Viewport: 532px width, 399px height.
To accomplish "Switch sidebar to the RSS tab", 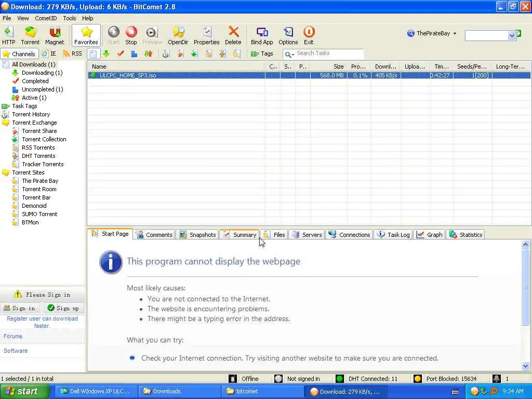I will point(72,54).
